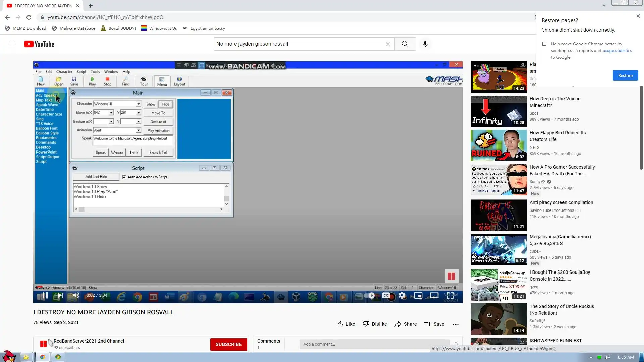Open Save to playlist menu
The image size is (644, 362).
434,324
